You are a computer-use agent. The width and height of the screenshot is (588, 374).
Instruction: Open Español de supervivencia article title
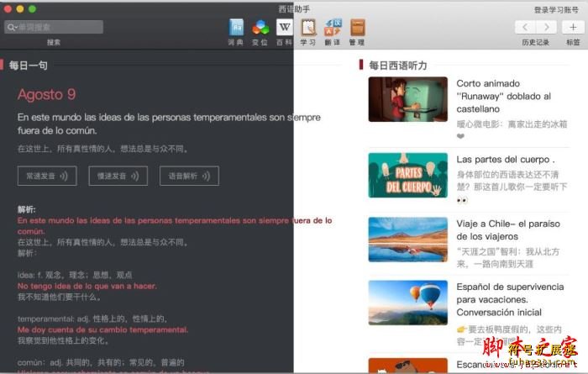[510, 299]
